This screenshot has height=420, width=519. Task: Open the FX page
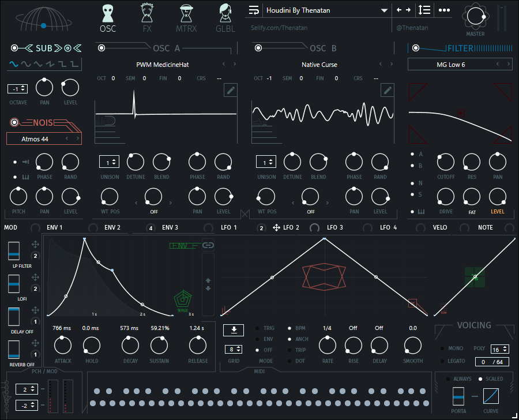tap(146, 17)
